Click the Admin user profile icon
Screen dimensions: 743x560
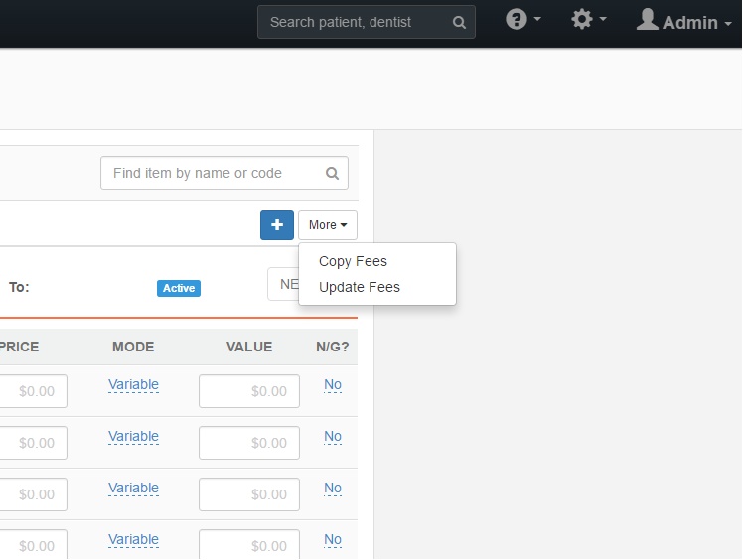[x=648, y=20]
